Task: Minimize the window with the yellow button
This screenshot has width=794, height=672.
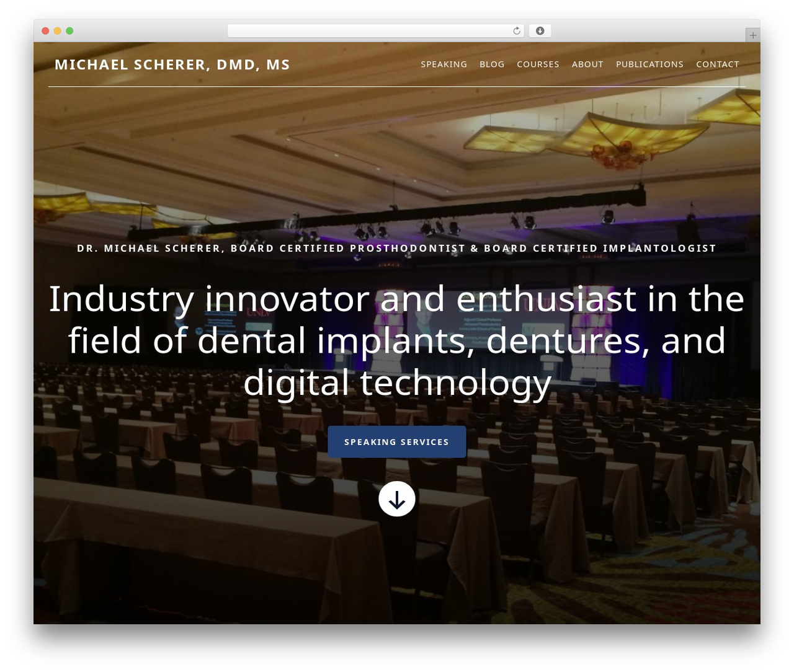Action: click(57, 31)
